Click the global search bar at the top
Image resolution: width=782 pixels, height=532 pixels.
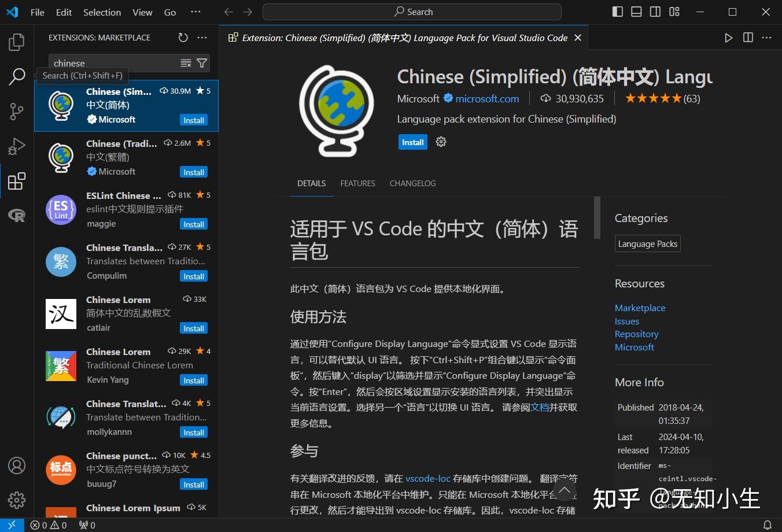(411, 12)
